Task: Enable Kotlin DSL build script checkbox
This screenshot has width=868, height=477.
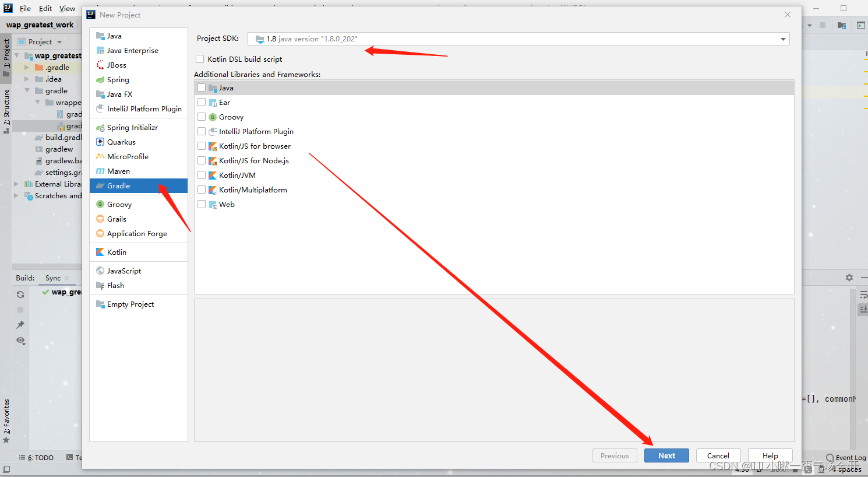Action: coord(200,59)
